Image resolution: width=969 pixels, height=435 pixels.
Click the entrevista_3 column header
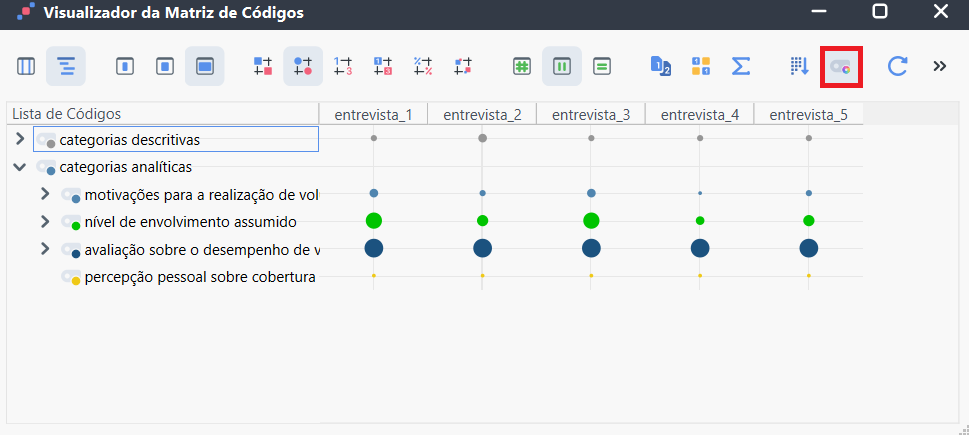click(x=591, y=114)
